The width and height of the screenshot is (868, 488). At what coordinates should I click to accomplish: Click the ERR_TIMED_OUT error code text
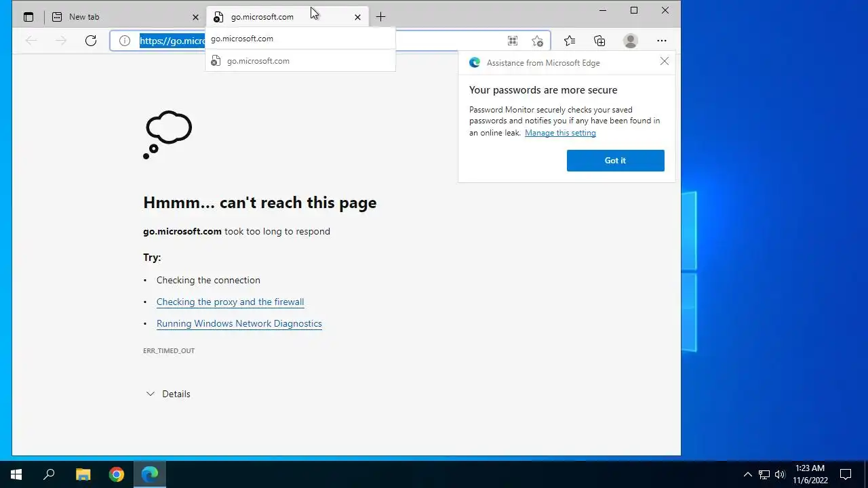click(x=169, y=350)
